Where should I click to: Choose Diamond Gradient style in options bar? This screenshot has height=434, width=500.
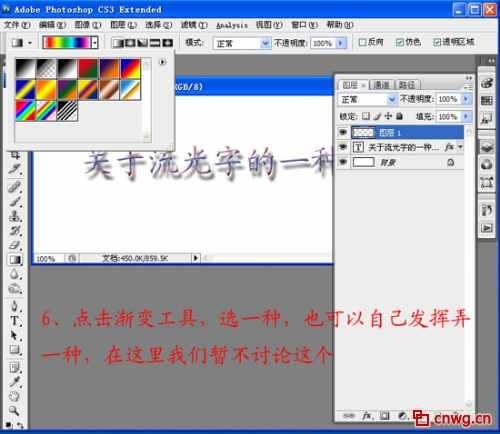[167, 43]
